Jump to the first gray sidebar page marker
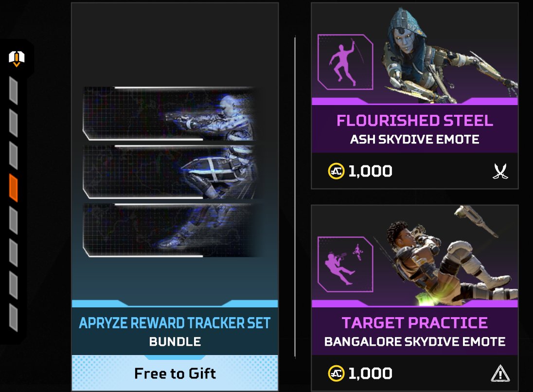This screenshot has width=533, height=392. (13, 91)
